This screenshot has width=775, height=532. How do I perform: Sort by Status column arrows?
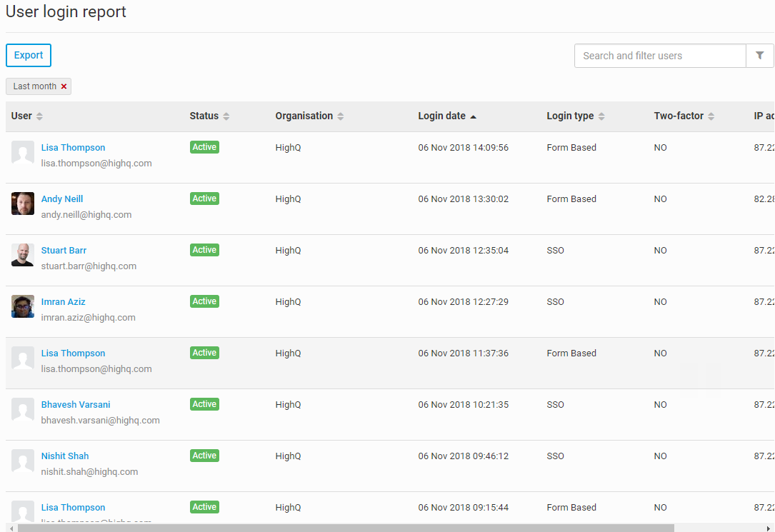pos(226,116)
